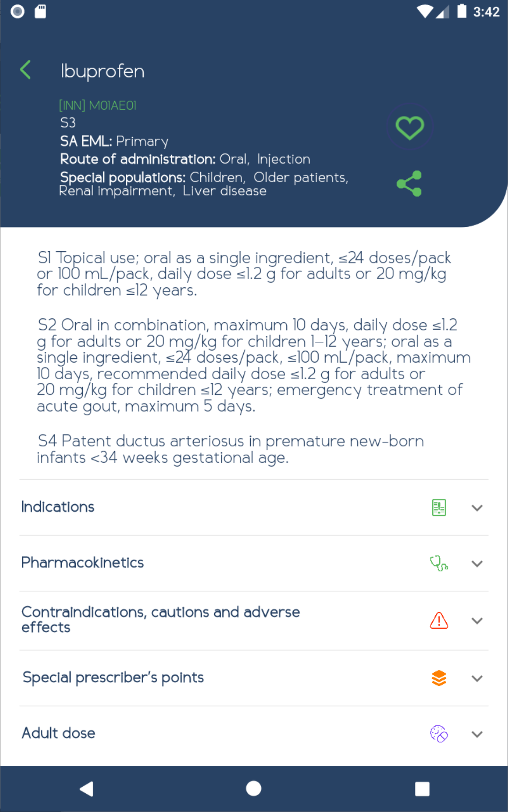This screenshot has height=812, width=508.
Task: Tap the Android home button
Action: 253,788
